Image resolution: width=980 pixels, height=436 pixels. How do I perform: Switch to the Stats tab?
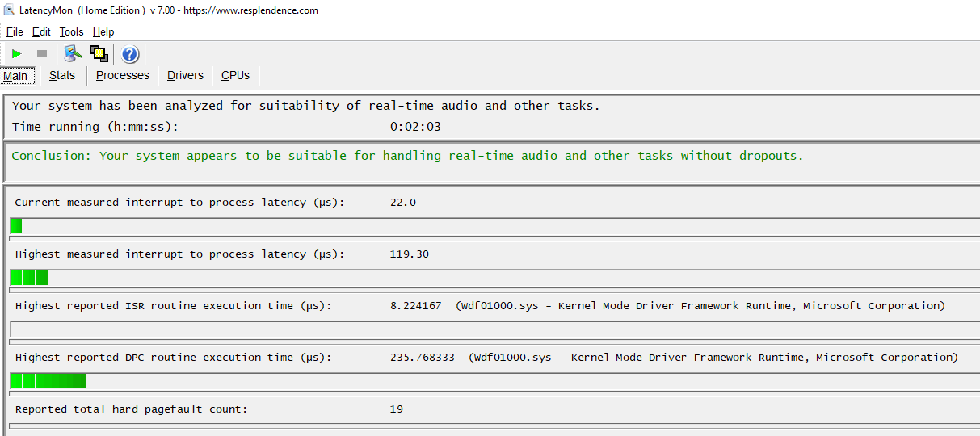62,75
